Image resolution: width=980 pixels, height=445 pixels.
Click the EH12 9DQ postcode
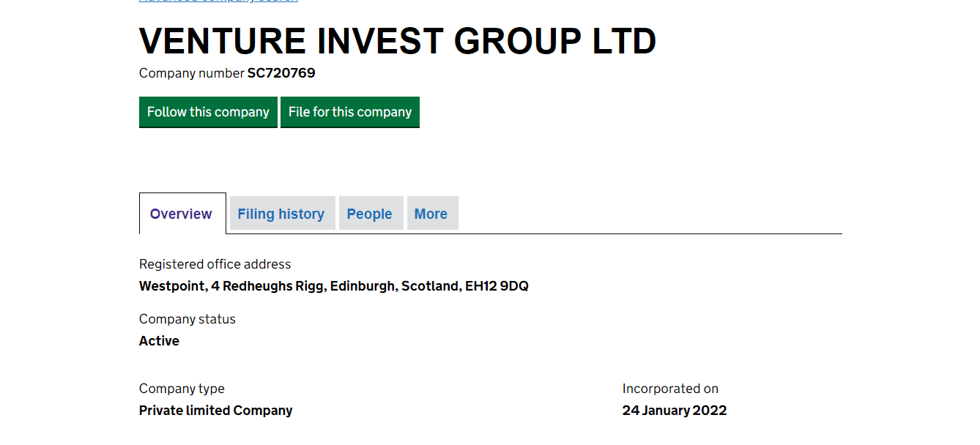497,286
